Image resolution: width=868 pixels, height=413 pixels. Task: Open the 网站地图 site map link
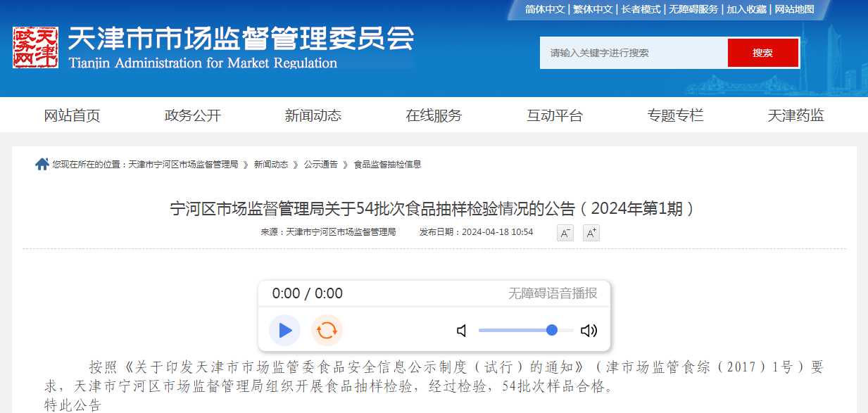pos(794,9)
